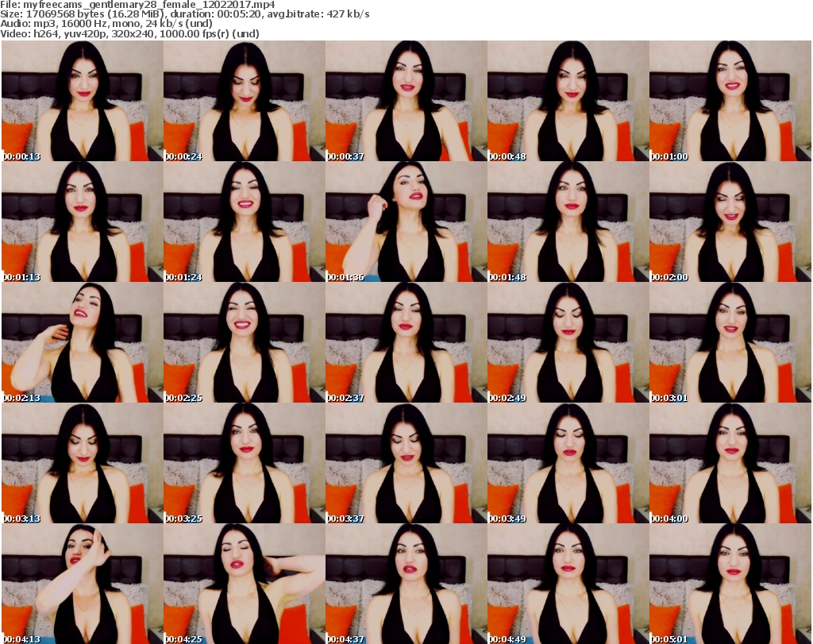Click the thumbnail stamped 00:03:25
813x644 pixels.
pos(245,463)
